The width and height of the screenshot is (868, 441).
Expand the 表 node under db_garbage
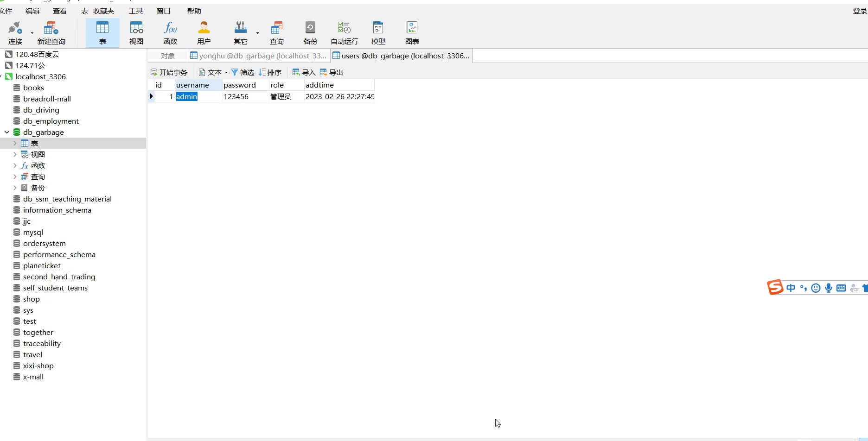[15, 144]
